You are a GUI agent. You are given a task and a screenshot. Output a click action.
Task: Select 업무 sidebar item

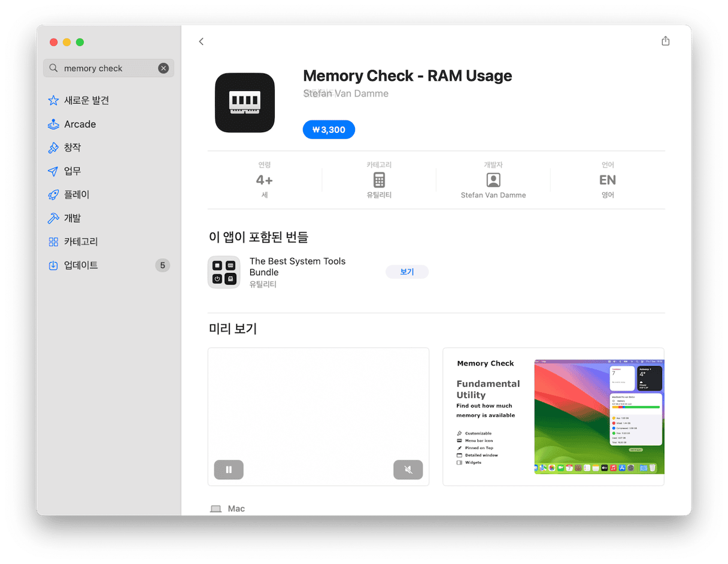[x=108, y=171]
